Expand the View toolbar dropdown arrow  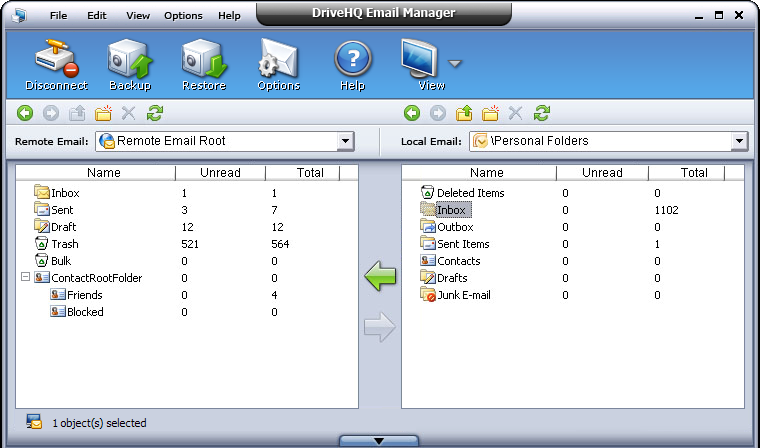pyautogui.click(x=456, y=64)
